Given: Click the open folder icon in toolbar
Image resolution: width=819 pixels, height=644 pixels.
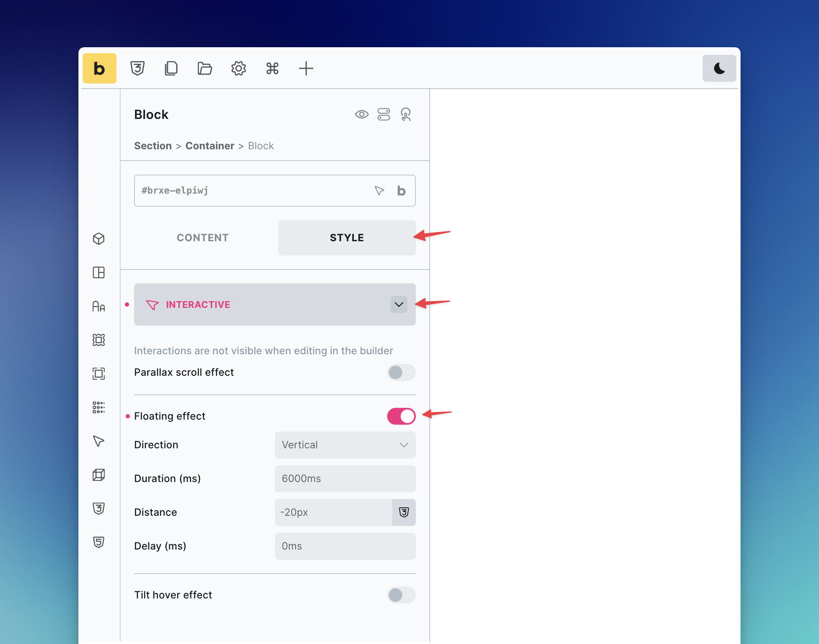Looking at the screenshot, I should point(205,68).
